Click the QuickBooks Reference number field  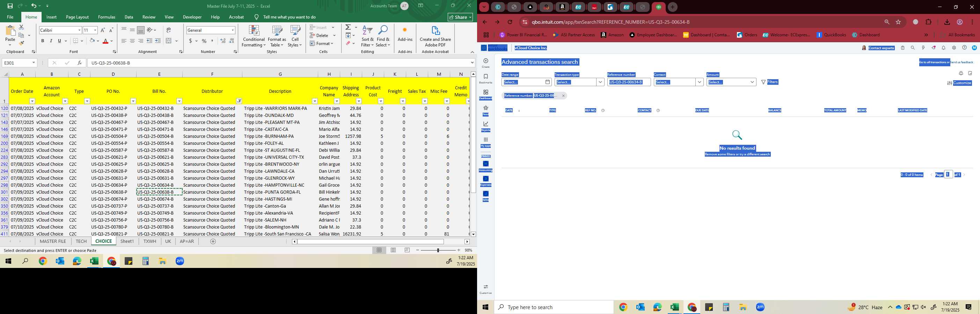pyautogui.click(x=629, y=82)
